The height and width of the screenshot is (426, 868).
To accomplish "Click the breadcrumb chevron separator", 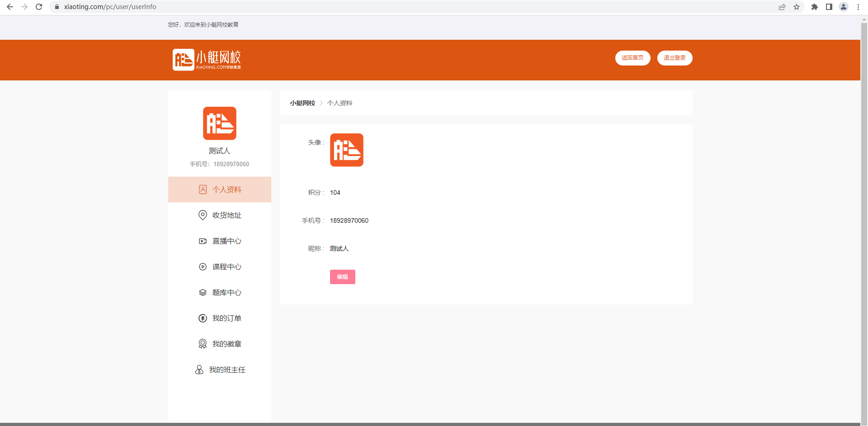I will [321, 103].
